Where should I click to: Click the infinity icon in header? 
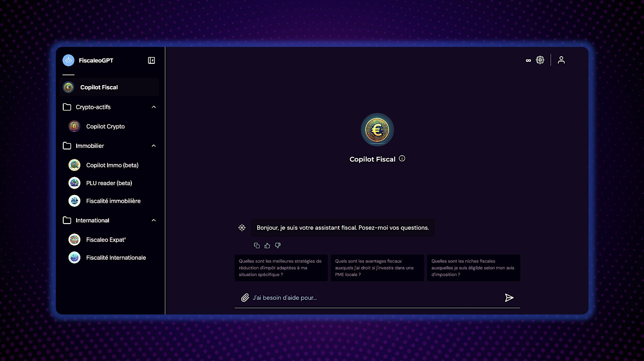(x=528, y=60)
